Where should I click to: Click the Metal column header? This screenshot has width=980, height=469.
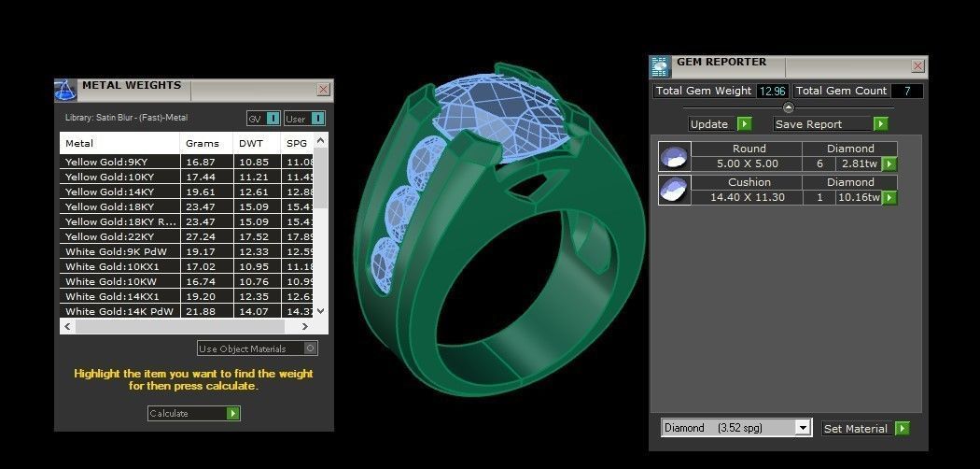120,143
